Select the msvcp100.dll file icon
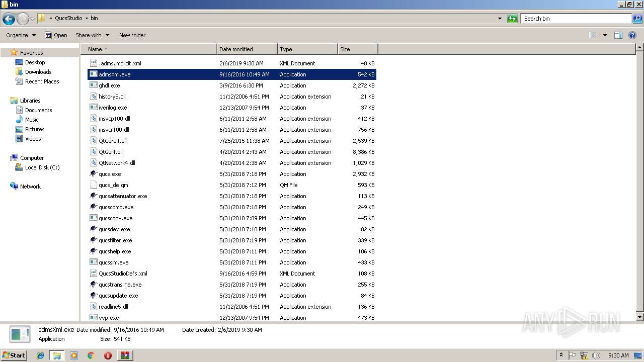 93,119
